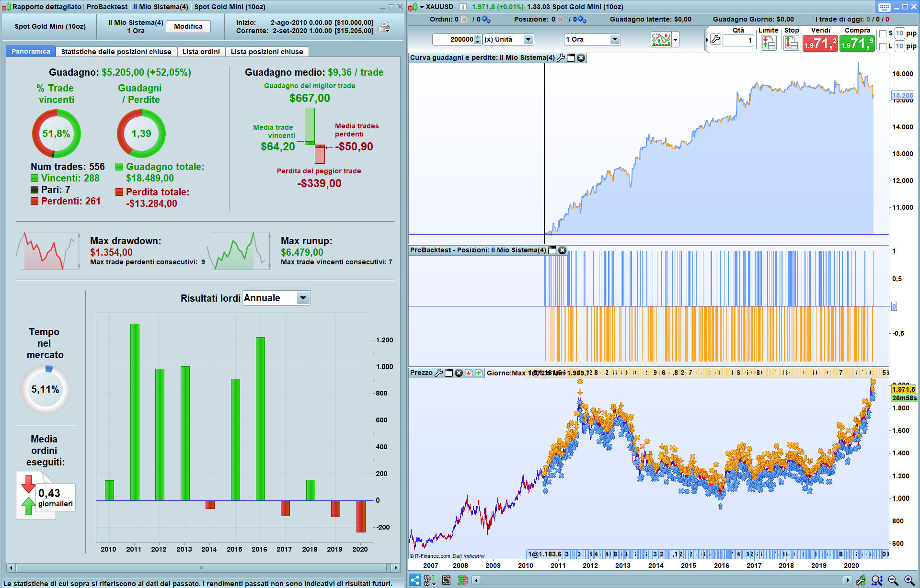Image resolution: width=920 pixels, height=588 pixels.
Task: Enable the S pip checkbox
Action: pos(883,34)
